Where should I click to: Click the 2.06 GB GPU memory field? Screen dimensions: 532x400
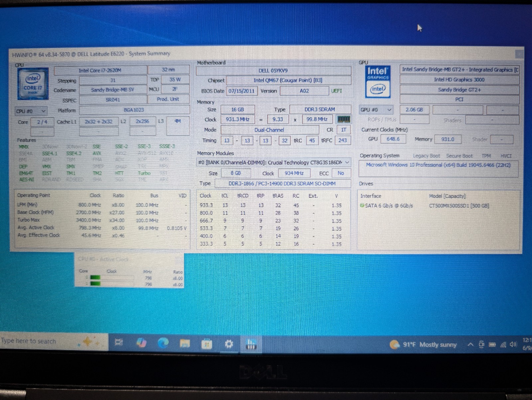[414, 110]
